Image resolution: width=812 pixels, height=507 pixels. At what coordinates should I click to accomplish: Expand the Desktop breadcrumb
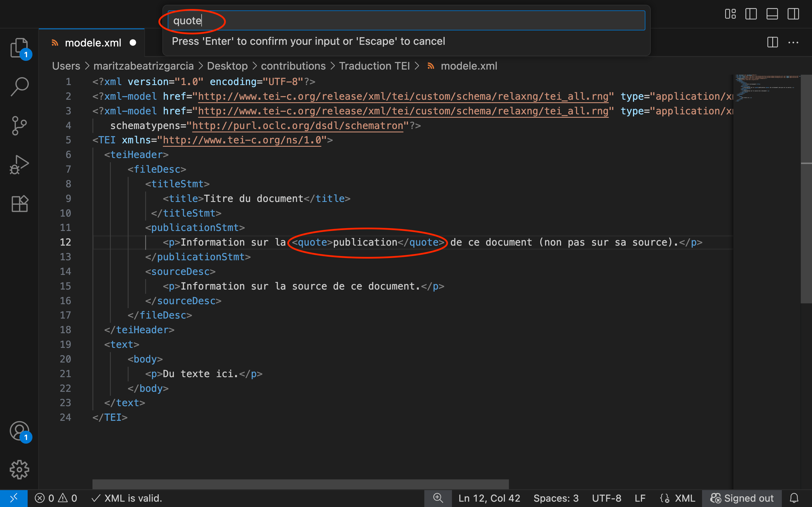click(227, 66)
